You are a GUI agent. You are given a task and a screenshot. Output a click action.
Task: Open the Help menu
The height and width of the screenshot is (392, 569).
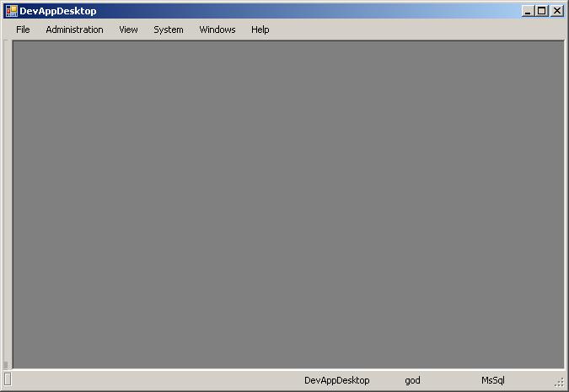point(260,30)
